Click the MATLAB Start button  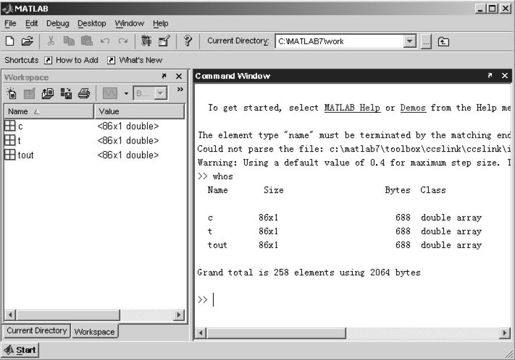pos(20,350)
